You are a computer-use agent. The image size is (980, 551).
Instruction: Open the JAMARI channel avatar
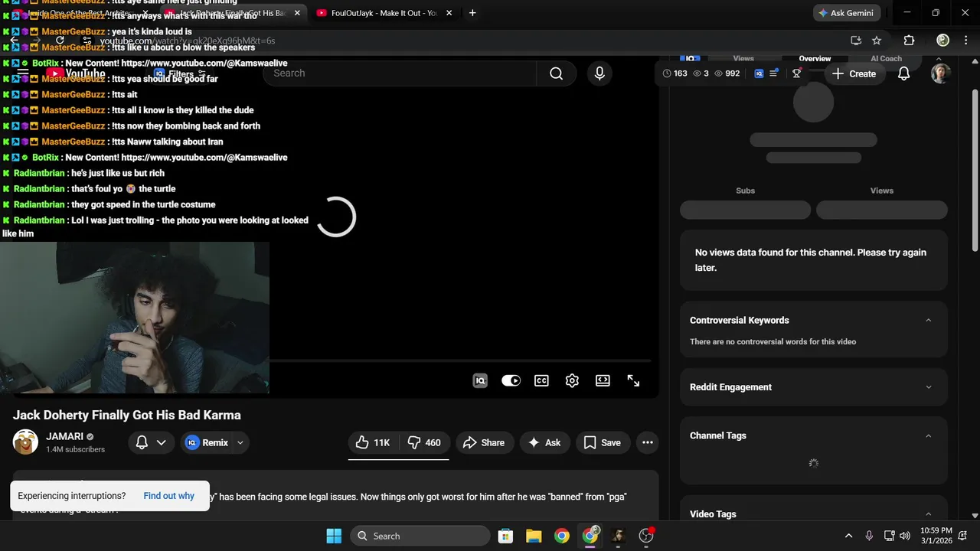[x=25, y=442]
